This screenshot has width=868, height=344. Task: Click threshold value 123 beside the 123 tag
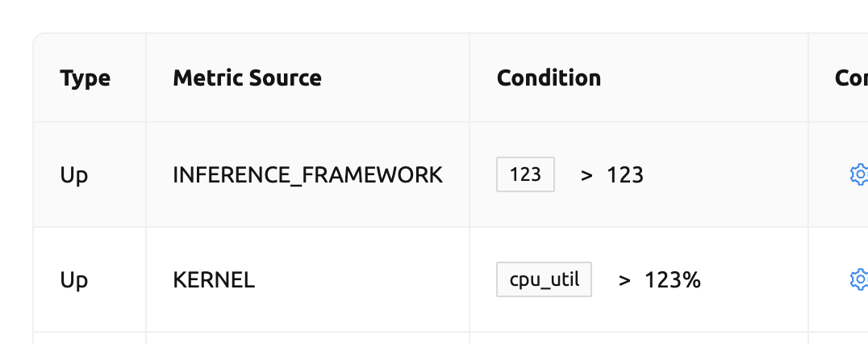pyautogui.click(x=625, y=175)
